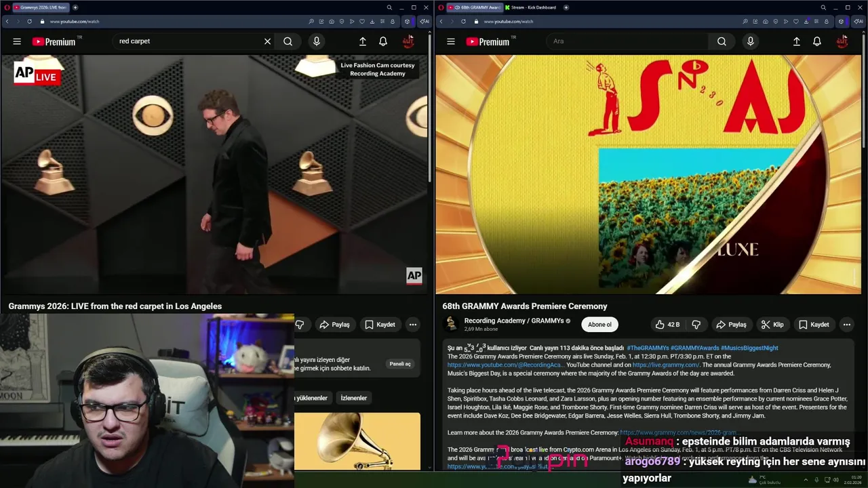868x488 pixels.
Task: Dislike the GRAMMY Premiere Ceremony video
Action: [x=696, y=325]
